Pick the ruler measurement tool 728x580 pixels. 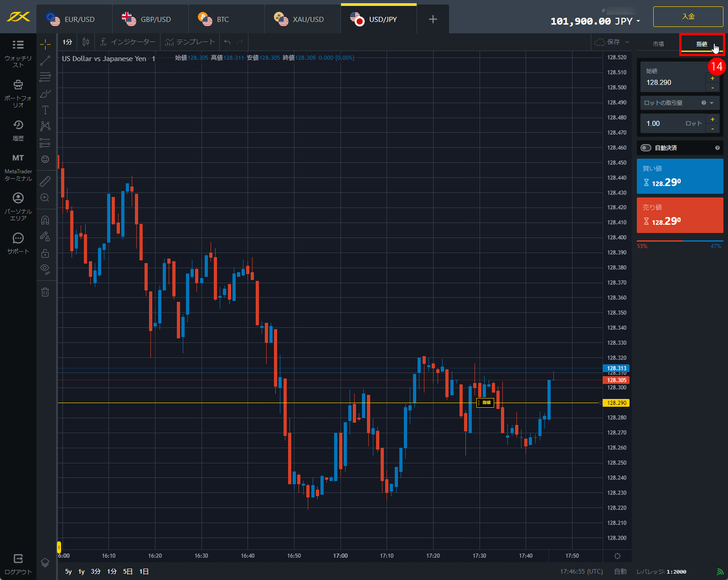coord(45,181)
